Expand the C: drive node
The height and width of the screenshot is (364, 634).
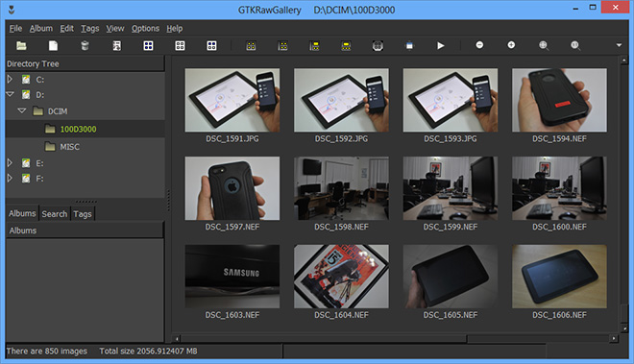click(11, 79)
